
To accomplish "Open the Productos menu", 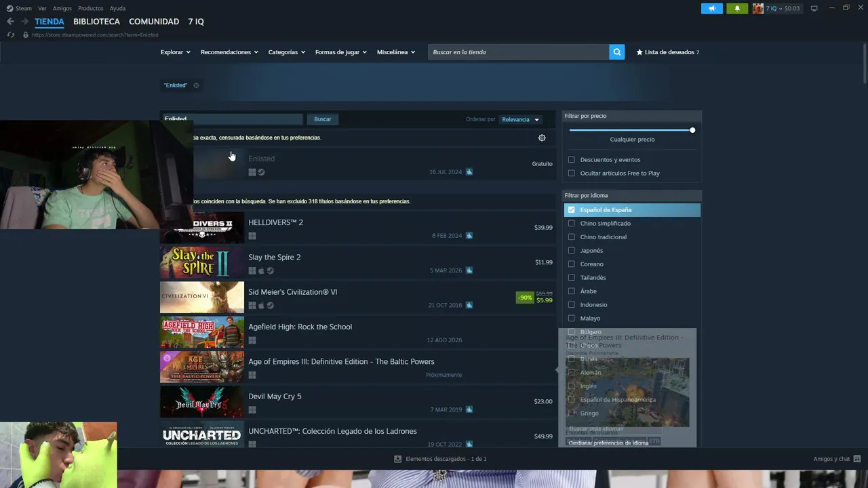I will [x=90, y=9].
